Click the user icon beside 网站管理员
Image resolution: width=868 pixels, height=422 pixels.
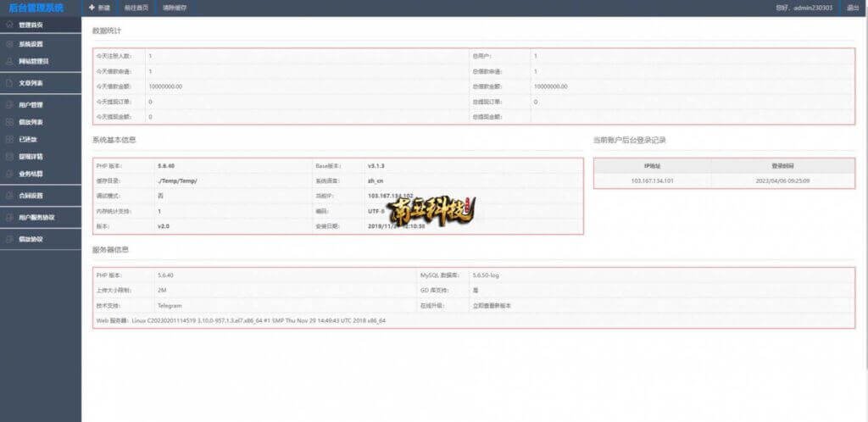(9, 61)
